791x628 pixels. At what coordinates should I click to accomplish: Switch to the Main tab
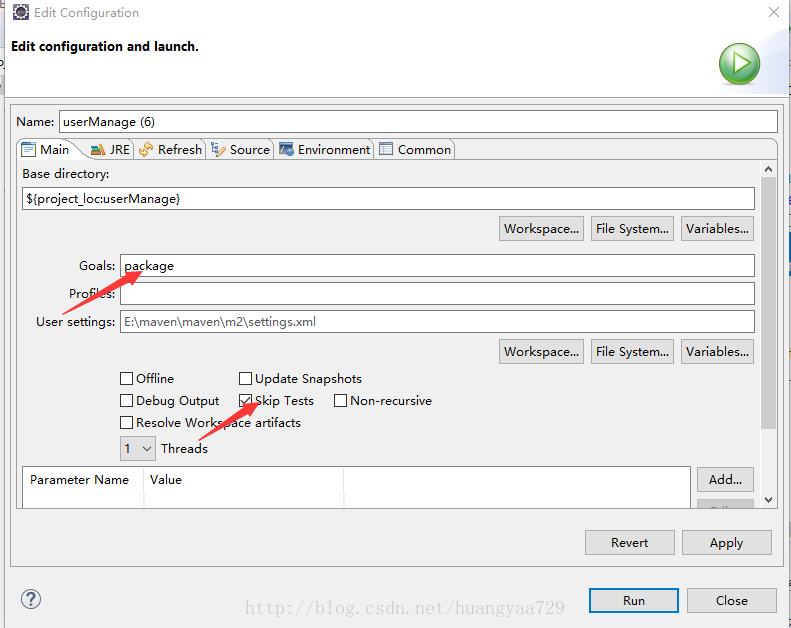[x=45, y=150]
